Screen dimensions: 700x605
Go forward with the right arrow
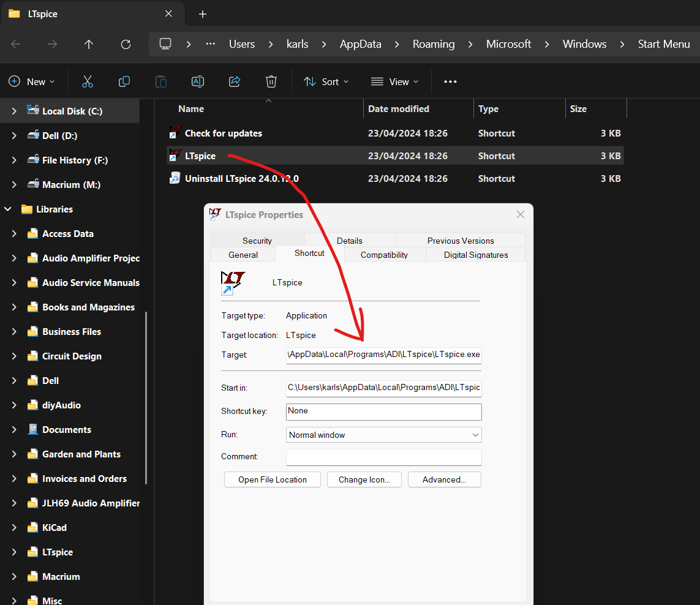point(52,44)
